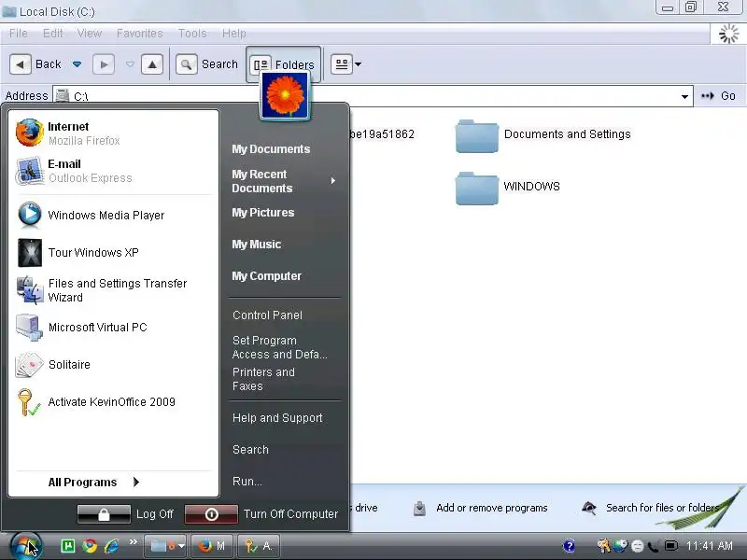Expand My Recent Documents submenu arrow
This screenshot has height=560, width=747.
tap(333, 180)
